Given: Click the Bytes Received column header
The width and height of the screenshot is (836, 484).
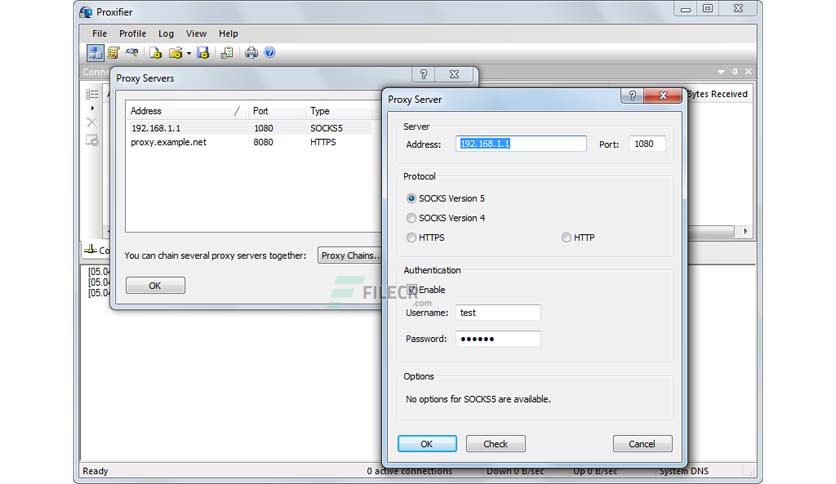Looking at the screenshot, I should pyautogui.click(x=717, y=94).
